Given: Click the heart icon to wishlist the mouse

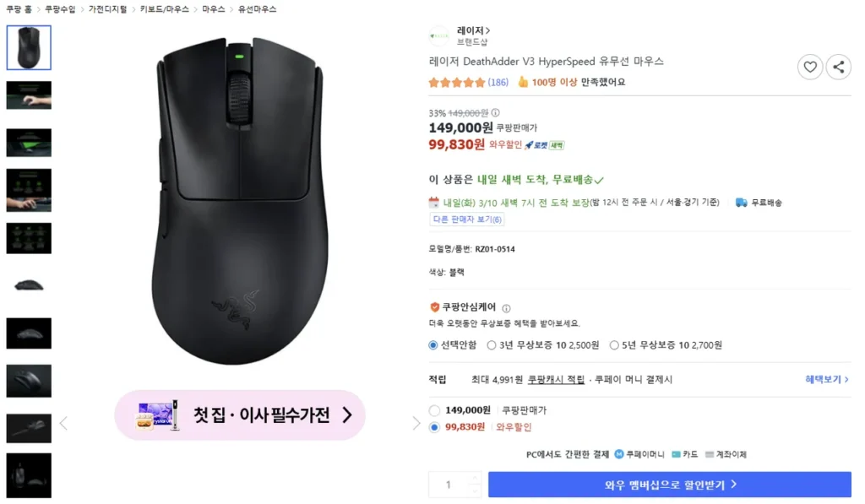Looking at the screenshot, I should click(809, 67).
